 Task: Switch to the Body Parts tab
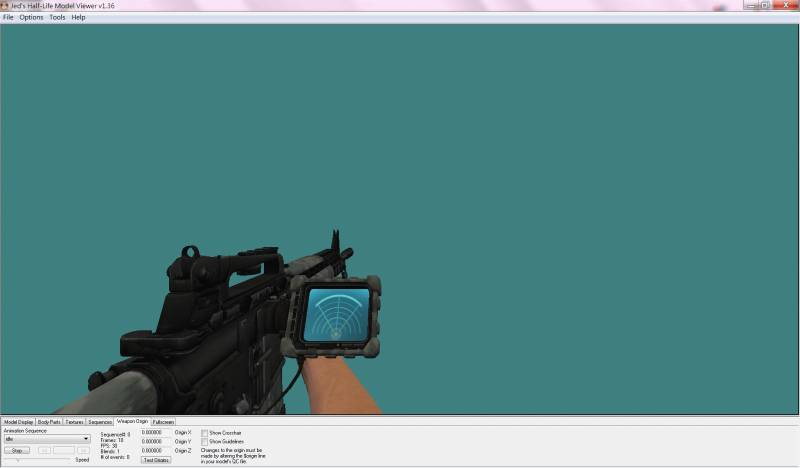click(x=49, y=422)
